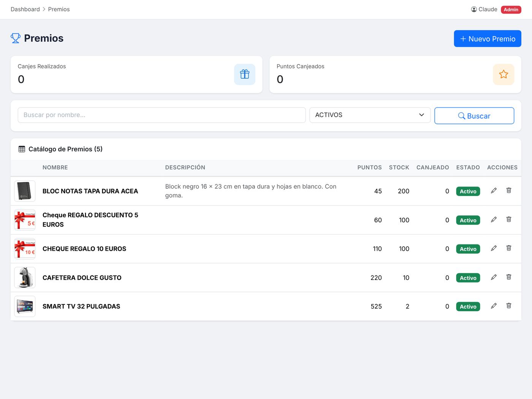Edit the SMART TV 32 PULGADAS prize
This screenshot has height=399, width=532.
point(494,306)
